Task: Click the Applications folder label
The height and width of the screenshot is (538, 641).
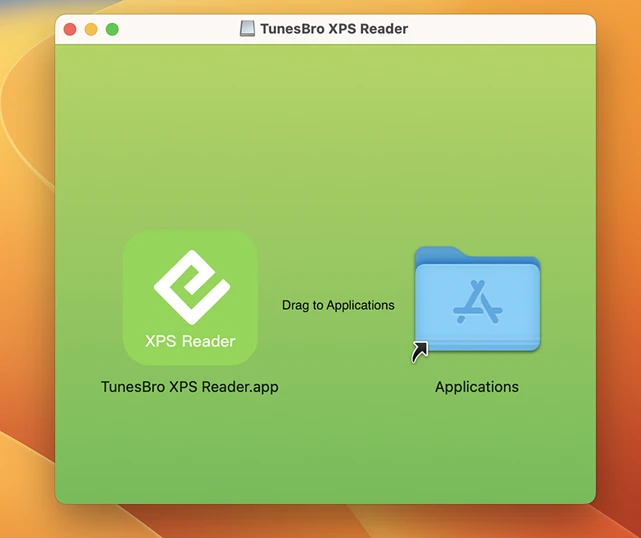Action: click(x=477, y=387)
